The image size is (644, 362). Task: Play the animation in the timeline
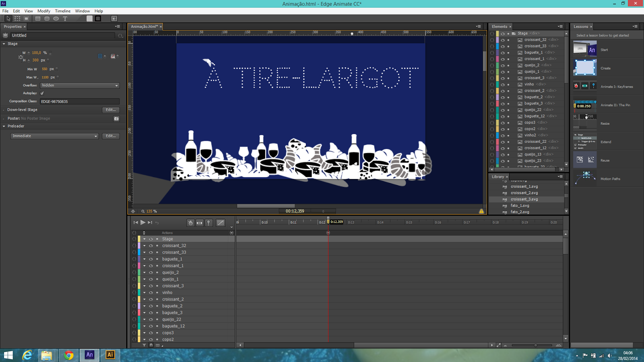(x=143, y=222)
